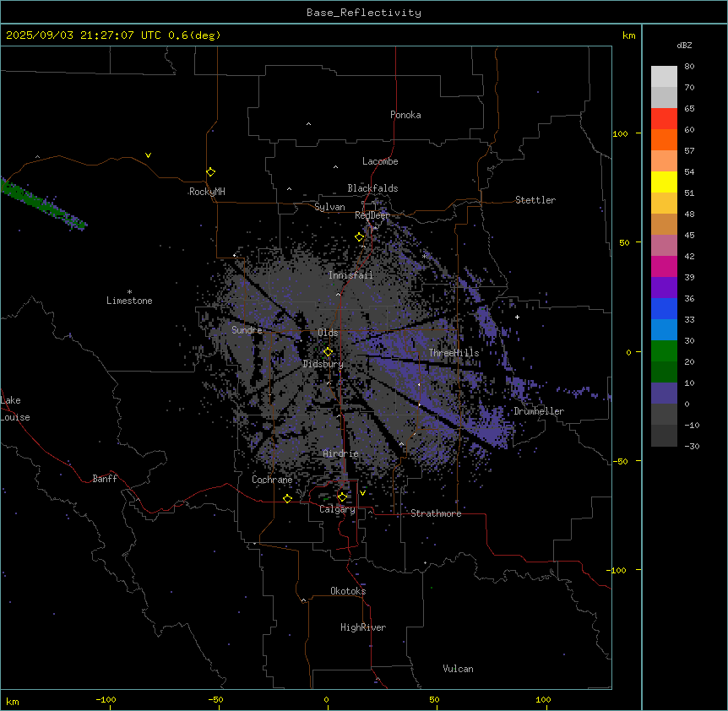Click the Limestone label
This screenshot has width=728, height=711.
click(129, 301)
